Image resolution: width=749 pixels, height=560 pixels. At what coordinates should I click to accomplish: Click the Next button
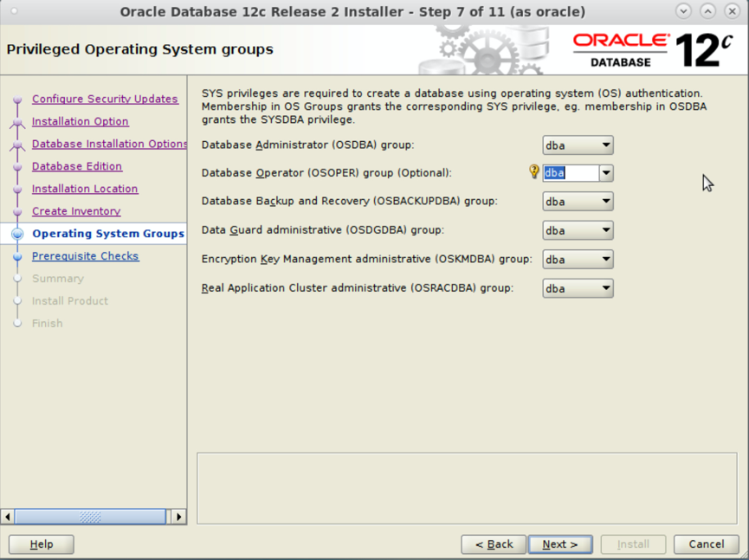pos(560,544)
